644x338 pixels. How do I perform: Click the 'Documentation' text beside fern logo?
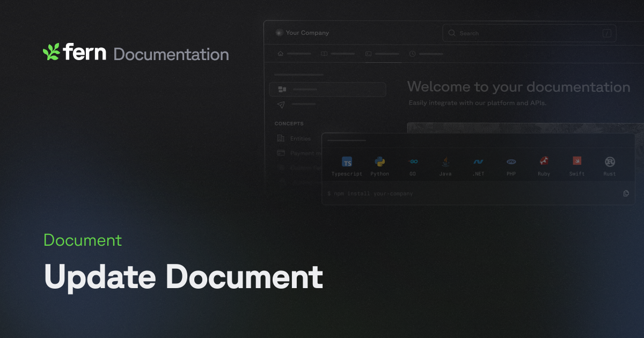point(171,54)
